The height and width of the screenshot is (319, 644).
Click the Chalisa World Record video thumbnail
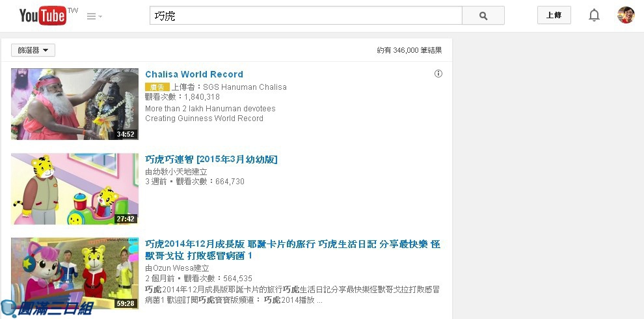[x=75, y=104]
